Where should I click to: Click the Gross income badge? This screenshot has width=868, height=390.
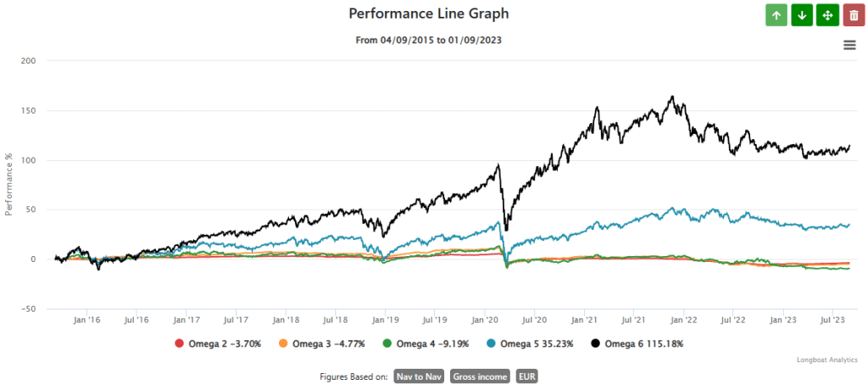click(480, 376)
